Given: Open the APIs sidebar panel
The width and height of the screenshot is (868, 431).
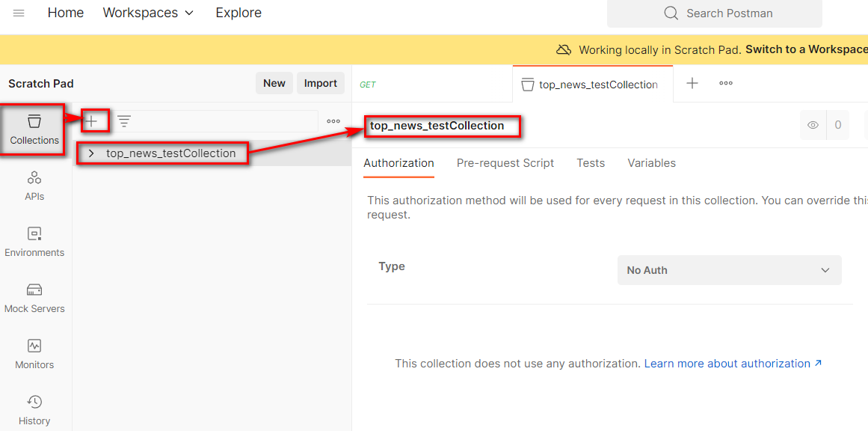Looking at the screenshot, I should coord(34,186).
